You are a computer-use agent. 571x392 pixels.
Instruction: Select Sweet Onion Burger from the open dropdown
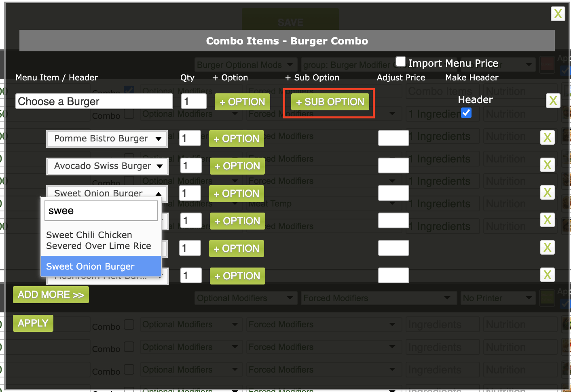pyautogui.click(x=90, y=266)
